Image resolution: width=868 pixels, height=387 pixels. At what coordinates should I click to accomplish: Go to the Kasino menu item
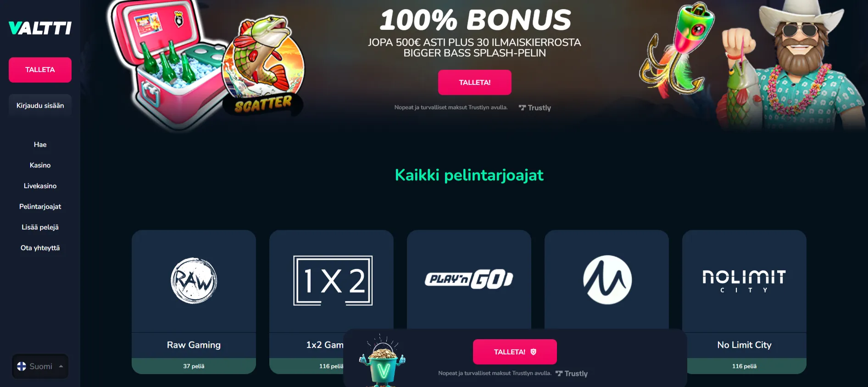coord(40,165)
